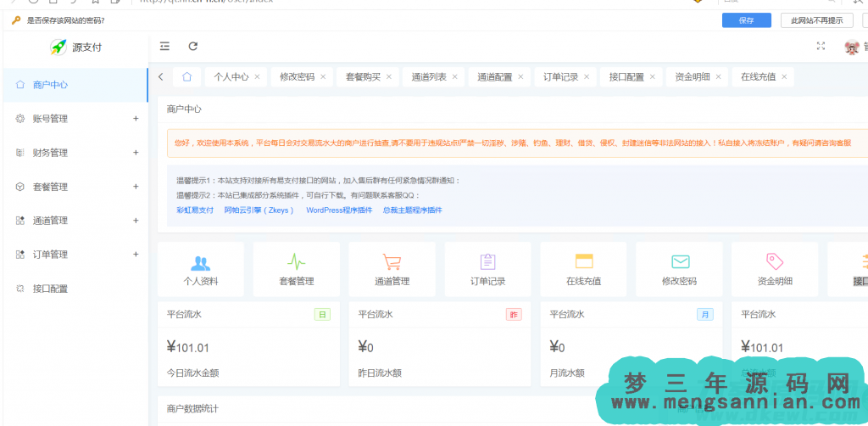Screen dimensions: 868x426
Task: Switch to the 套餐购买 tab
Action: [x=363, y=77]
